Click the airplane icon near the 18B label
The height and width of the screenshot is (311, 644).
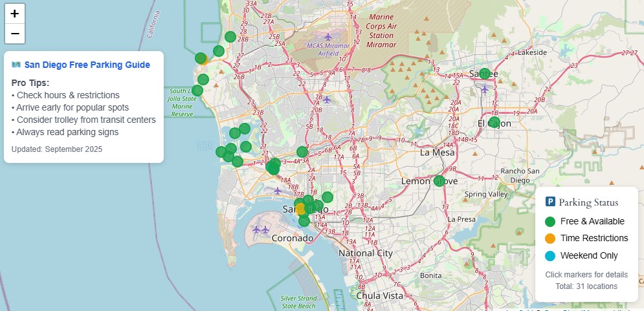(278, 191)
